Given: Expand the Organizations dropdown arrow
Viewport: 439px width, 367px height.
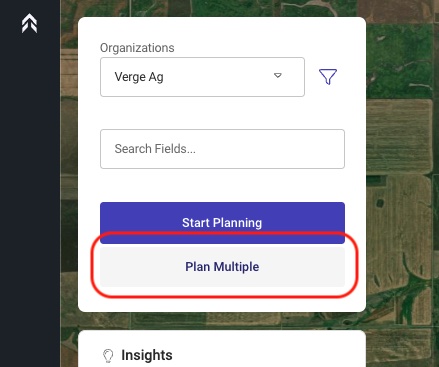Looking at the screenshot, I should [278, 76].
